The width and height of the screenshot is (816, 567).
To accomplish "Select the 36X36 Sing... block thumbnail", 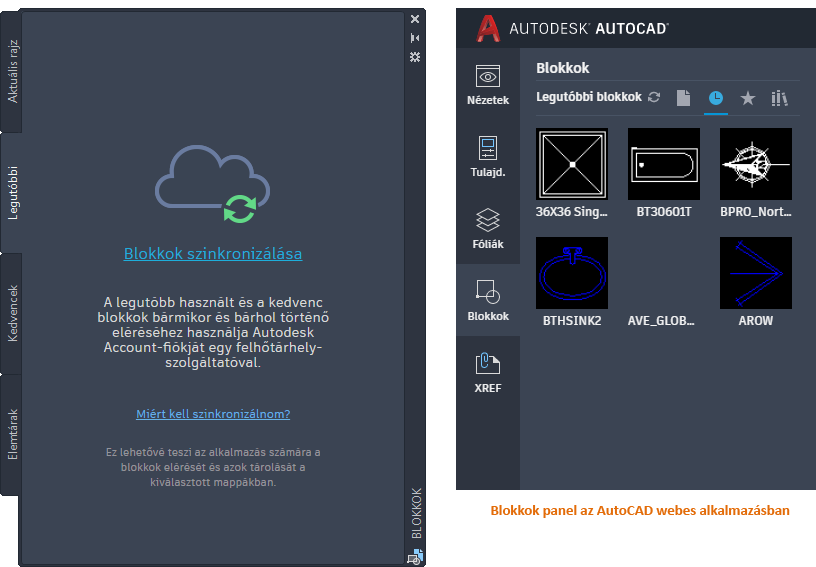I will click(572, 164).
